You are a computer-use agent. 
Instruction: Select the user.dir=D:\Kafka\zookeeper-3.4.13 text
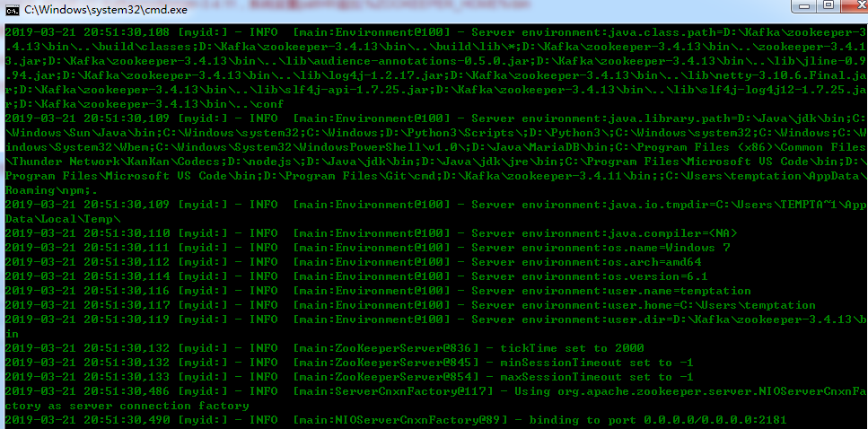[730, 320]
